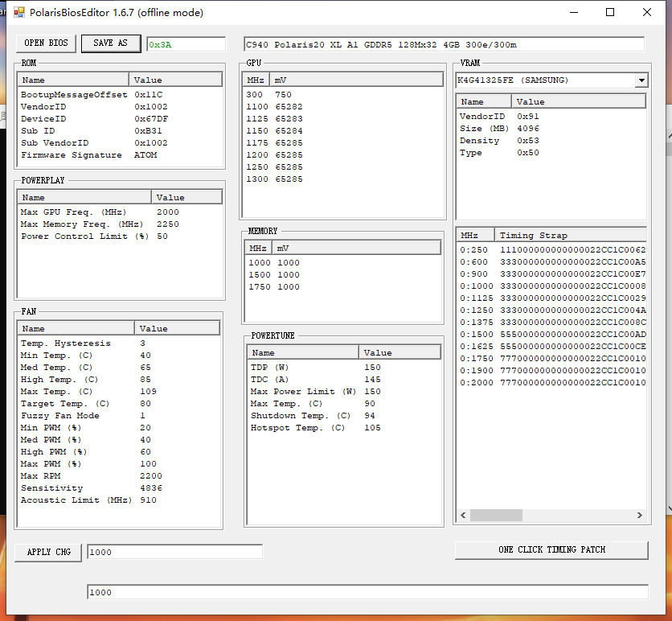Screen dimensions: 672x621
Task: Select the MEMORY 1000 MHz row
Action: tap(343, 262)
